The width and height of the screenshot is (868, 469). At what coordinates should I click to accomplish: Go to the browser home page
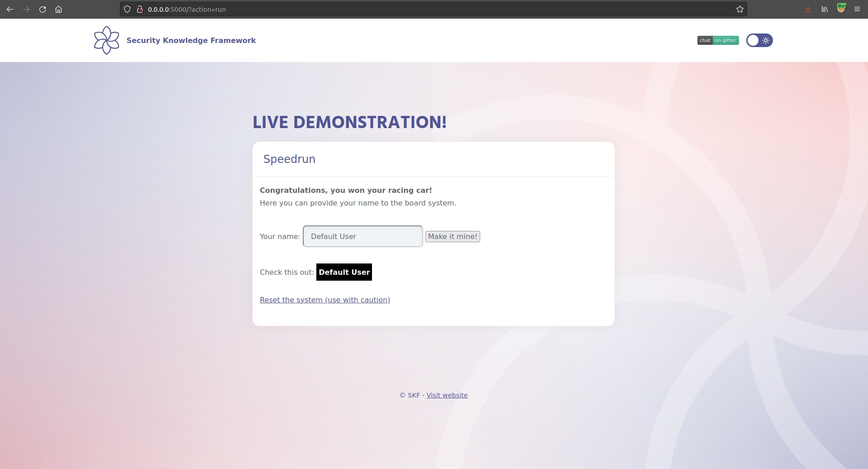(x=59, y=9)
